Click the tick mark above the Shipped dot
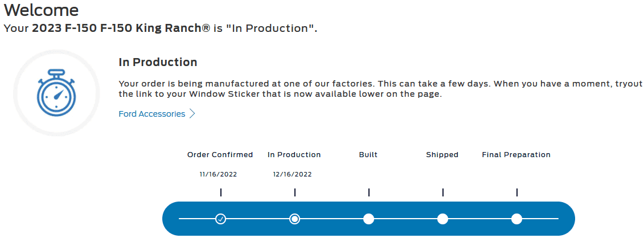 point(442,193)
